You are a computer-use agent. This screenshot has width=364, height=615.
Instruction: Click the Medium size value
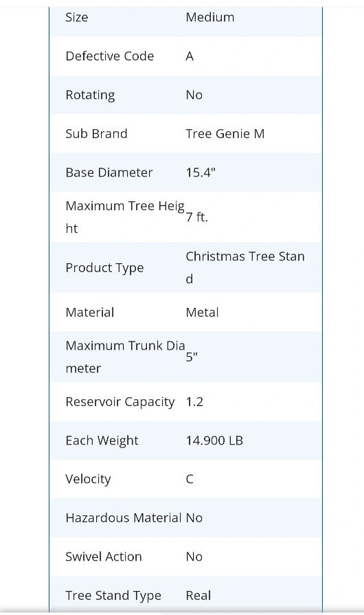(x=210, y=17)
